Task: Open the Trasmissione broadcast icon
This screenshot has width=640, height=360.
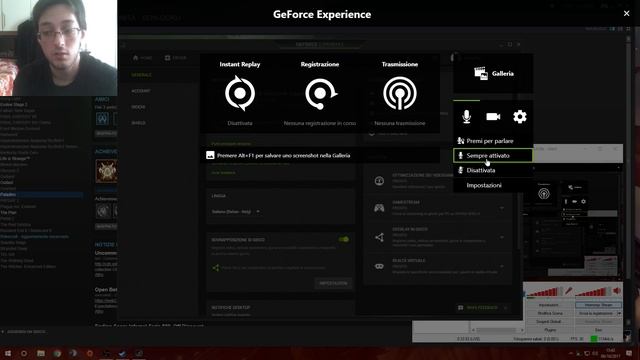Action: click(x=400, y=93)
